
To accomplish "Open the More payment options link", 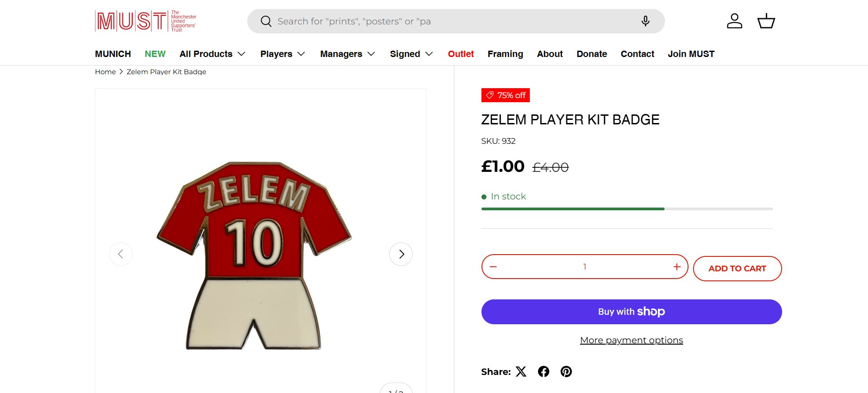I will (x=631, y=340).
